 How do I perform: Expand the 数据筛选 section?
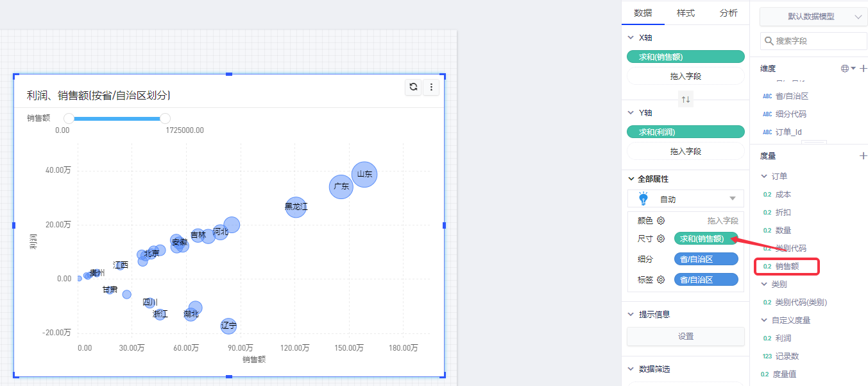coord(631,369)
